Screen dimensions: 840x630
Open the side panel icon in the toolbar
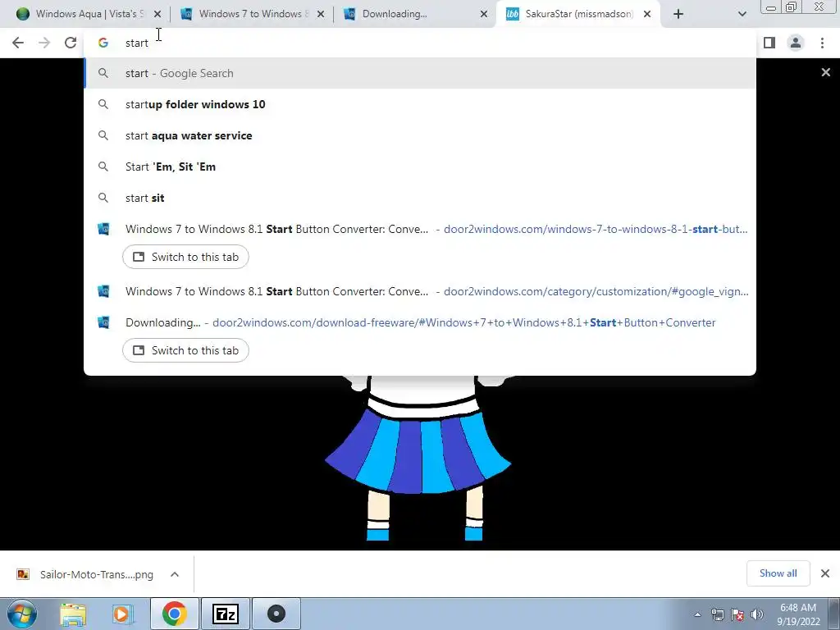pos(769,43)
